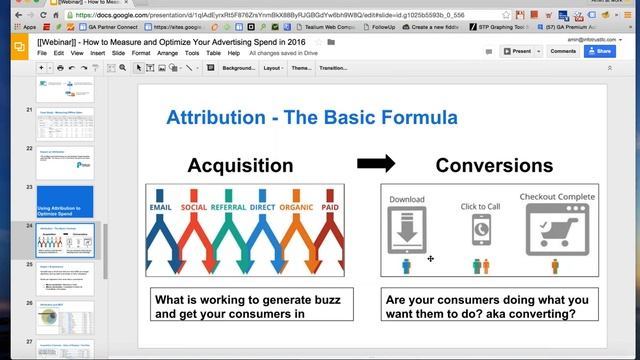This screenshot has height=360, width=640.
Task: Click the Print icon in toolbar
Action: pyautogui.click(x=60, y=68)
